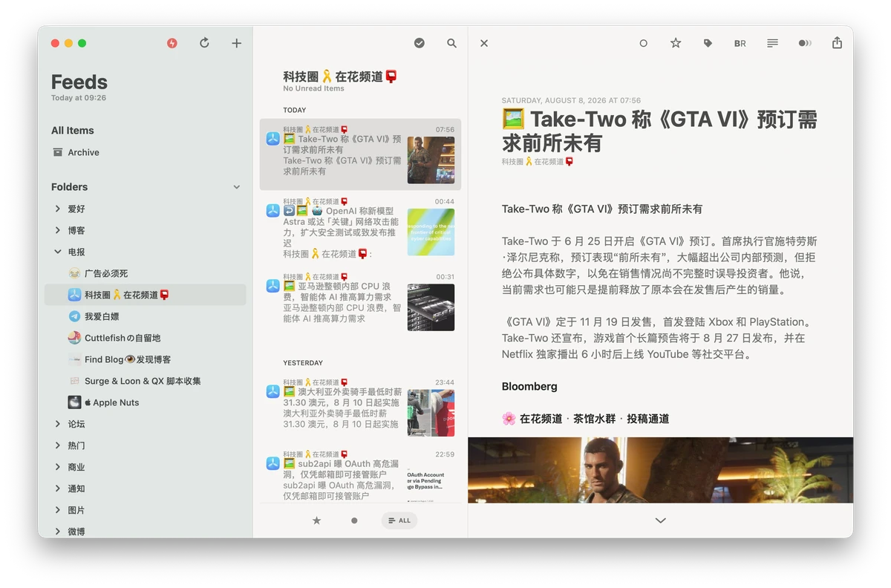
Task: Add a new feed with plus icon
Action: coord(236,43)
